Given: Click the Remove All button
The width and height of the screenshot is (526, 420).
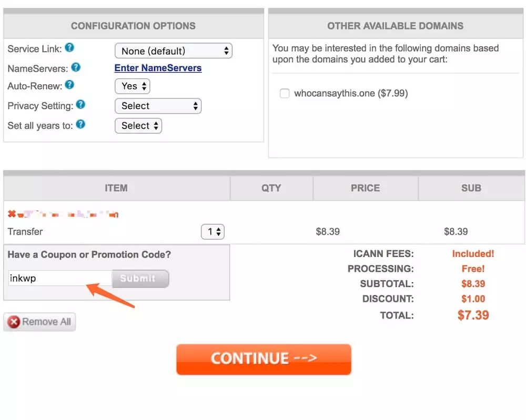Looking at the screenshot, I should 39,322.
